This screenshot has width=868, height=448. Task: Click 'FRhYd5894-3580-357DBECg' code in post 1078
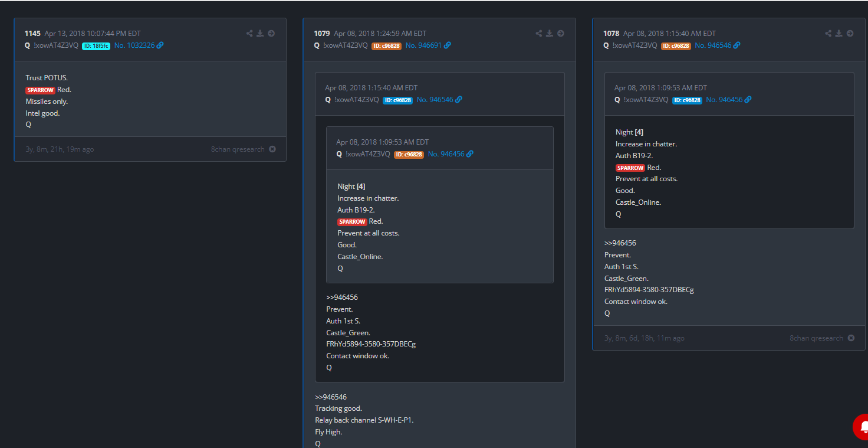click(649, 290)
